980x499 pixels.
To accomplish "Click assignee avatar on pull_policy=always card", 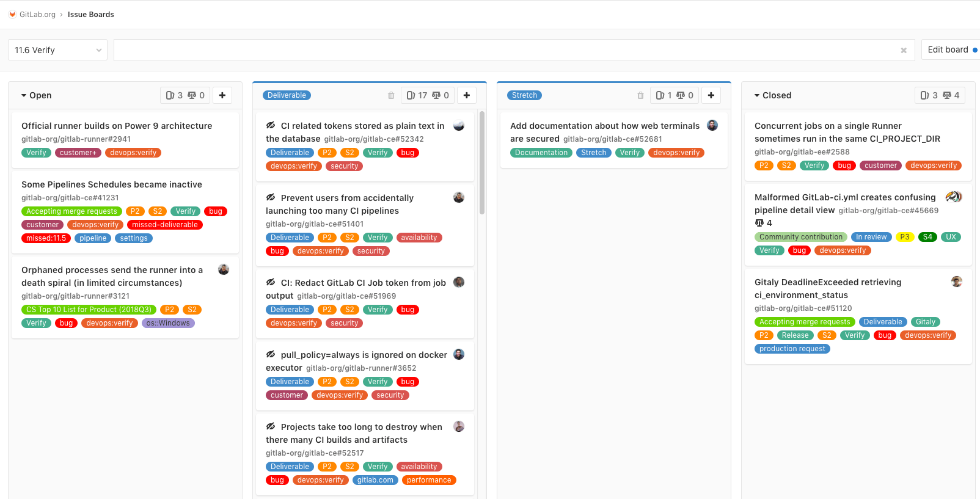I will pos(459,354).
